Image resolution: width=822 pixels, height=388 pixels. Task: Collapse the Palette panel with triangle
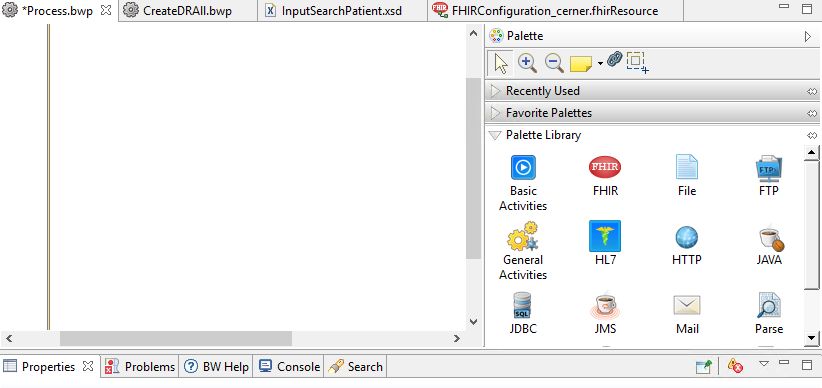pos(807,37)
